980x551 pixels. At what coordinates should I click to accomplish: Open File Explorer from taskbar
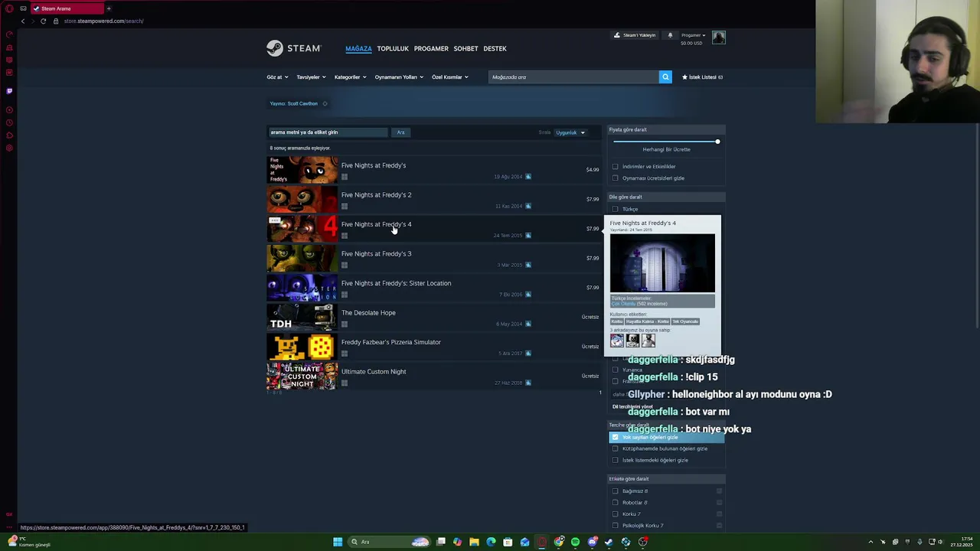click(x=474, y=542)
